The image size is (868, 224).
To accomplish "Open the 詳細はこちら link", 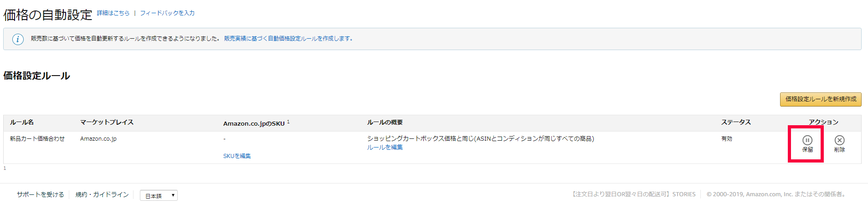I will (113, 13).
